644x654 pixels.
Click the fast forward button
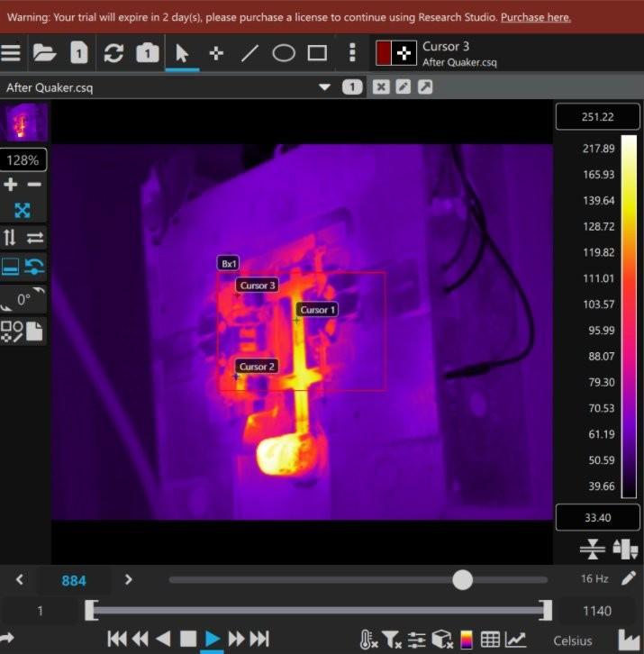[x=236, y=639]
